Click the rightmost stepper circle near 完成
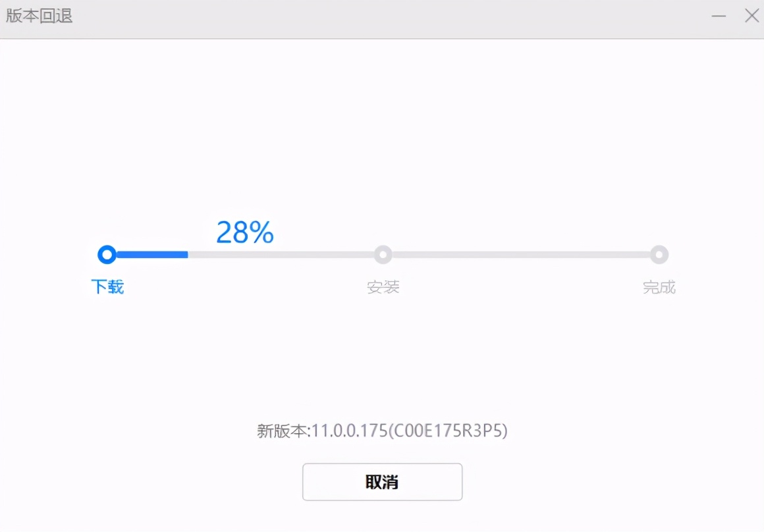Screen dimensions: 764x532 (659, 255)
